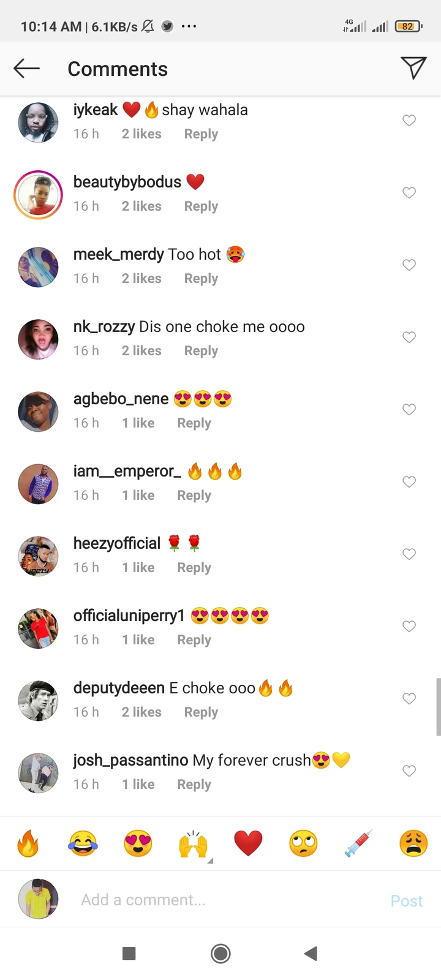The height and width of the screenshot is (980, 441).
Task: Insert the raised hands emoji reaction
Action: tap(193, 843)
